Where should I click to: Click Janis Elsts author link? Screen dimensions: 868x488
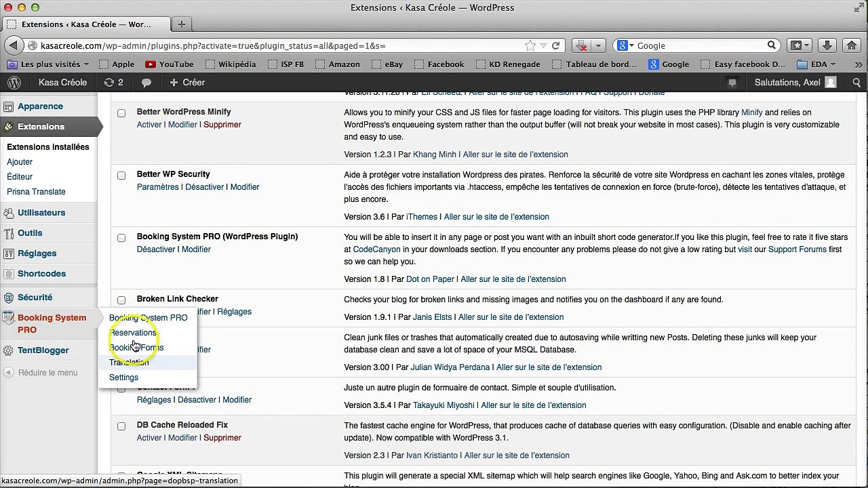click(432, 317)
